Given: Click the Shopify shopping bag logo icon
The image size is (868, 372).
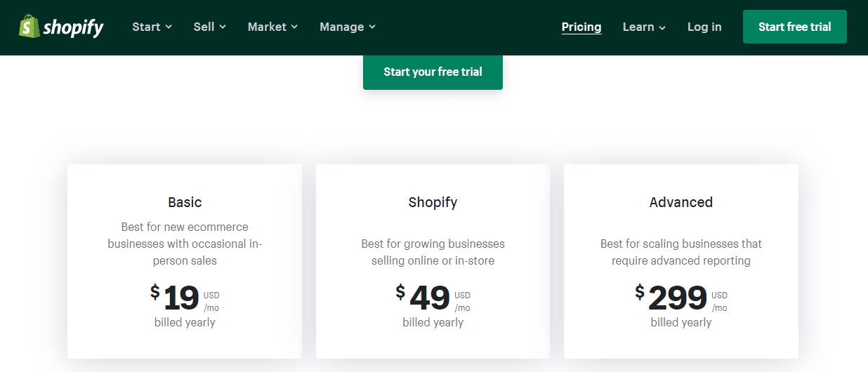Looking at the screenshot, I should tap(29, 27).
